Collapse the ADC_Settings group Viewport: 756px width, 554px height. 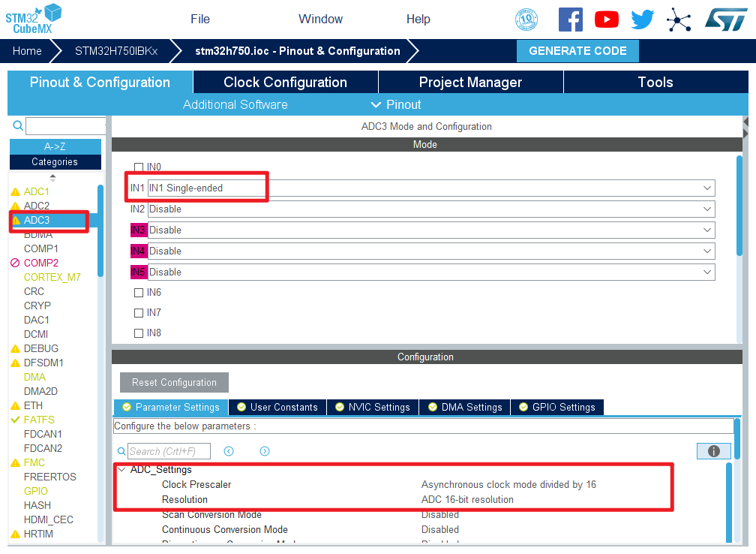(121, 469)
